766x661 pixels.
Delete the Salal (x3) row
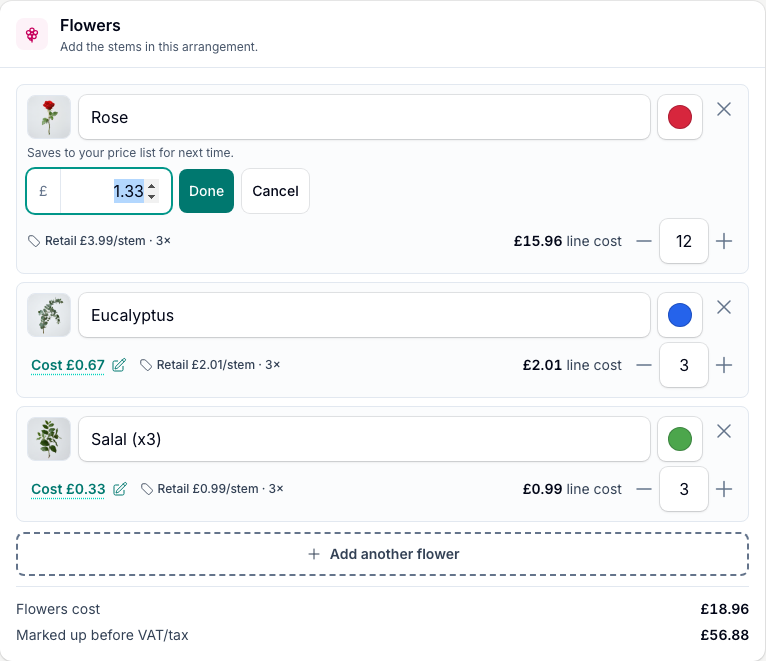point(723,431)
